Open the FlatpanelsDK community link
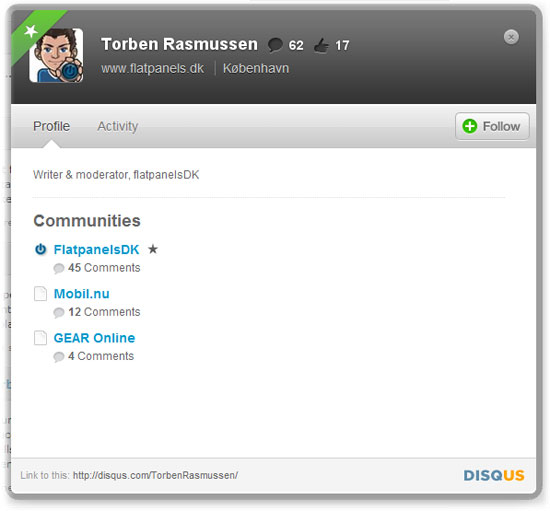Screen dimensions: 550x511 96,249
